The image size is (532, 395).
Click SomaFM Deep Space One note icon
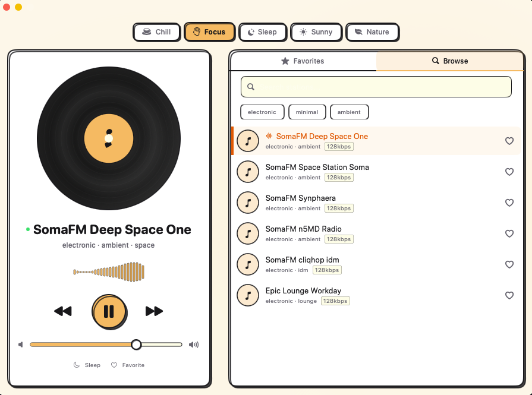tap(248, 141)
